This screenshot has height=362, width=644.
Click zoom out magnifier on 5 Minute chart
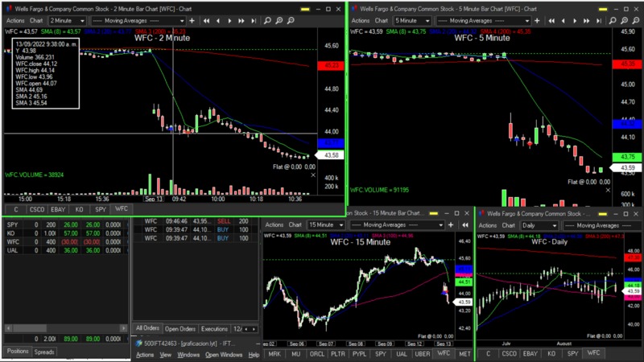point(634,20)
